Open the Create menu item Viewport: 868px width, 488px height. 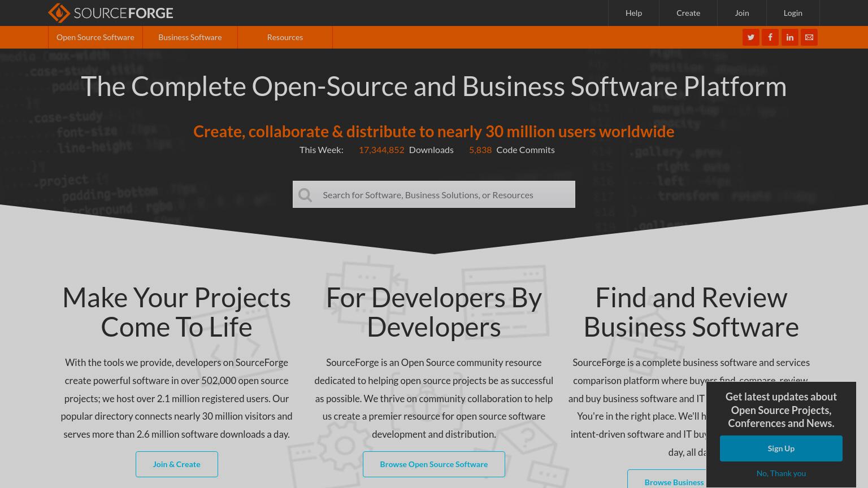coord(688,13)
